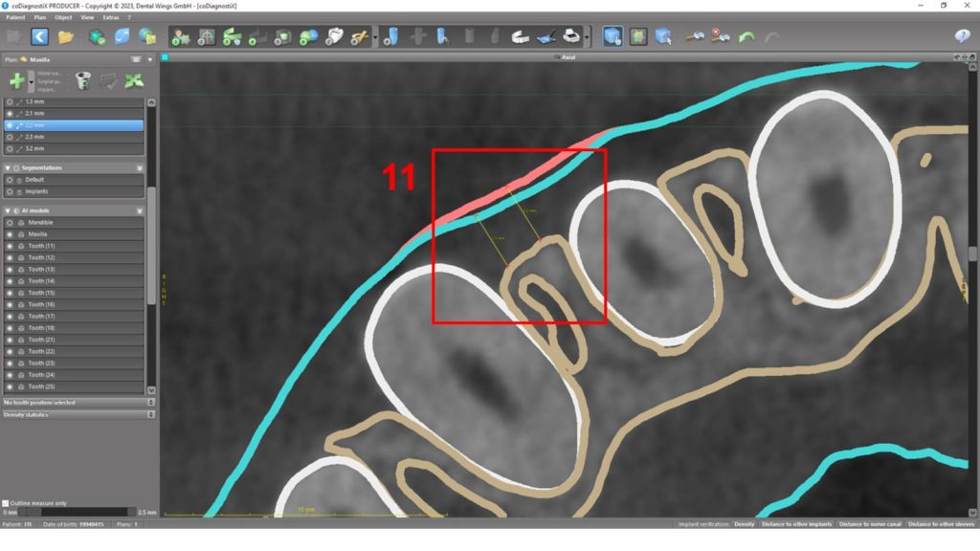Click the green nerve canal tool icon
The image size is (980, 551).
pos(232,37)
